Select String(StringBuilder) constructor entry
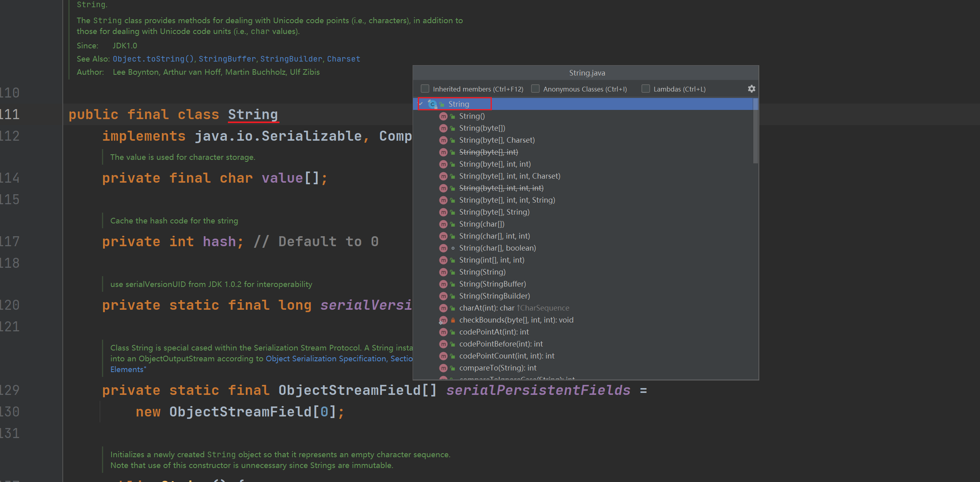 pyautogui.click(x=494, y=296)
